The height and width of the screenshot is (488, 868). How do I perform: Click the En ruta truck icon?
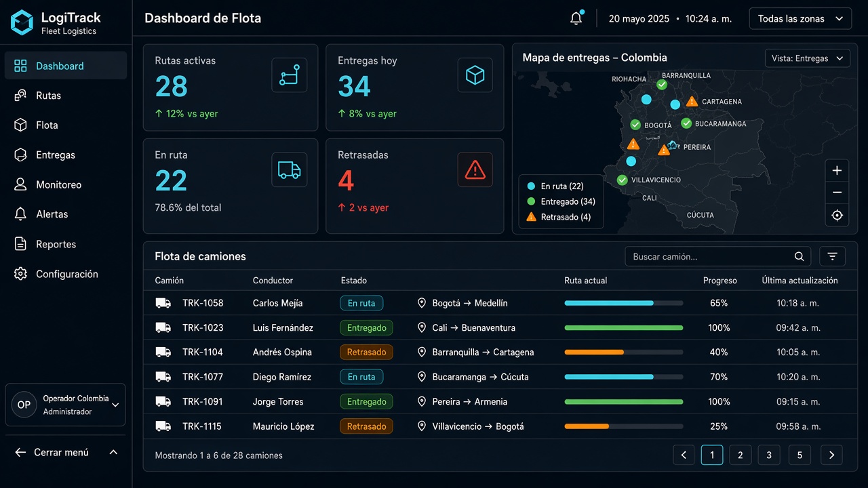tap(290, 169)
